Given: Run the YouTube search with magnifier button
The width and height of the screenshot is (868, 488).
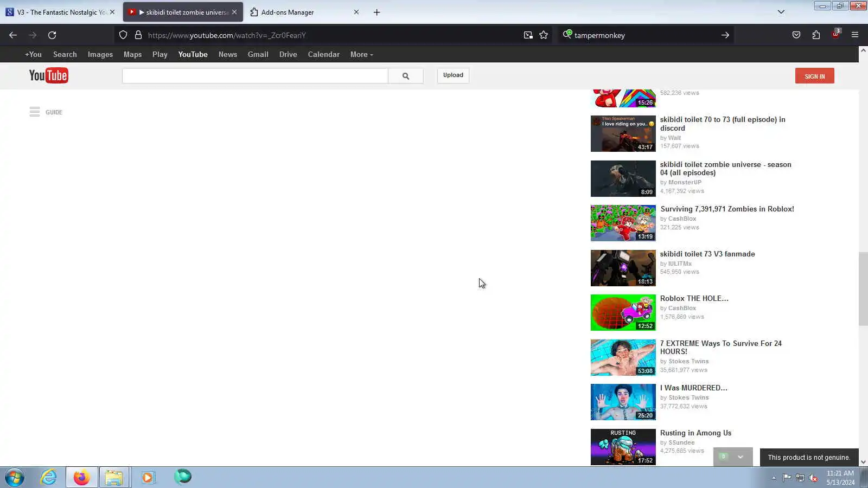Looking at the screenshot, I should pos(406,76).
